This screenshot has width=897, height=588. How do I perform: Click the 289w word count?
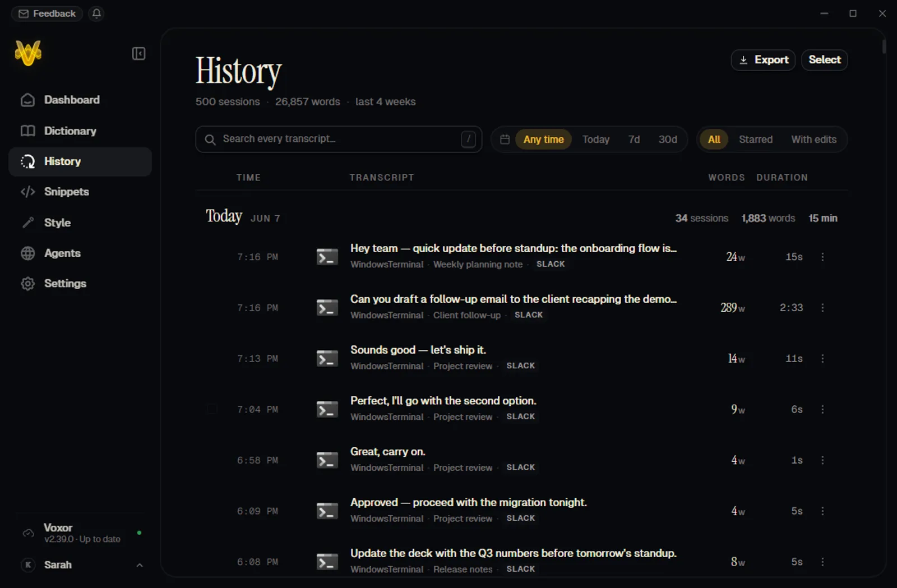(x=733, y=308)
